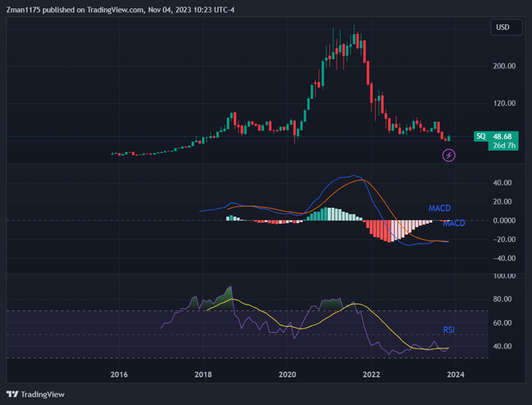Click the 120.00 price axis label
This screenshot has width=532, height=405.
tap(504, 104)
